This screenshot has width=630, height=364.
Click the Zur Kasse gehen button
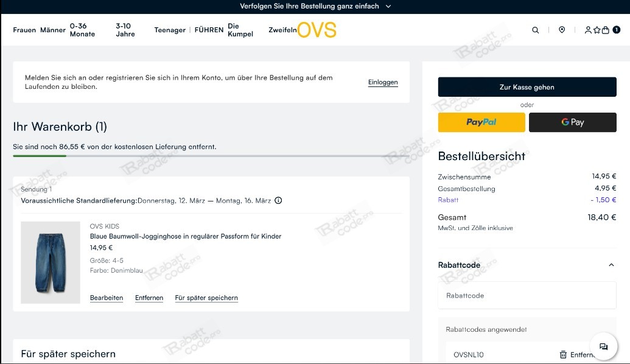(x=527, y=86)
